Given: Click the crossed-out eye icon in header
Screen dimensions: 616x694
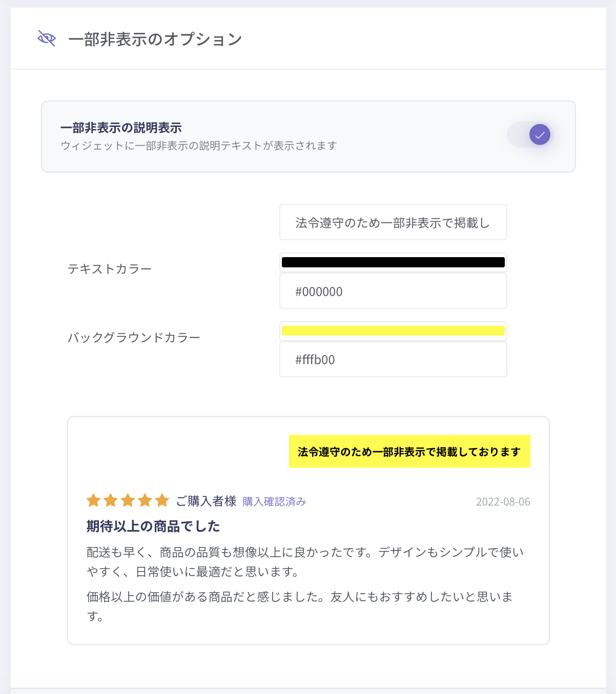Looking at the screenshot, I should (47, 38).
